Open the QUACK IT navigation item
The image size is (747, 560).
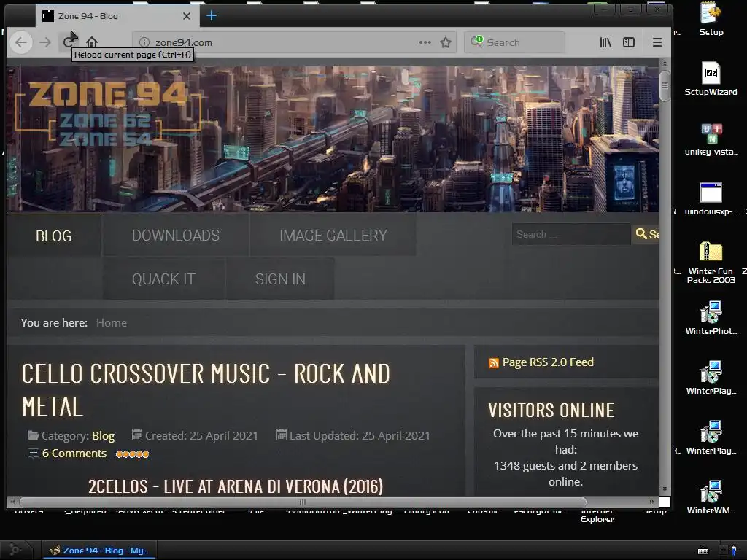point(163,279)
